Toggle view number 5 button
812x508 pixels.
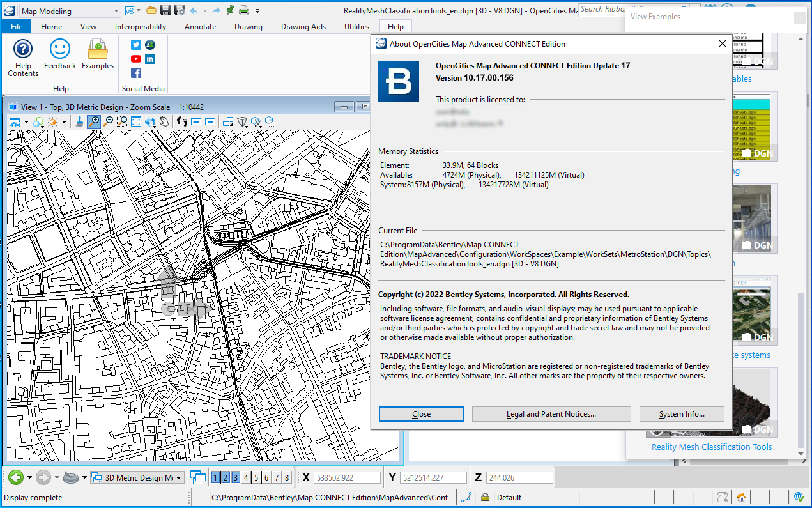[x=256, y=477]
